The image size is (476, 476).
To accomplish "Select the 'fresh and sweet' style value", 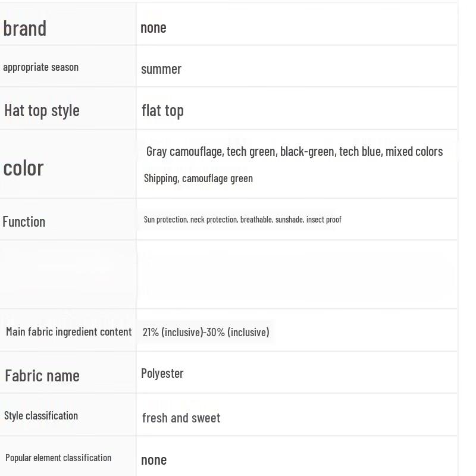I will click(181, 418).
